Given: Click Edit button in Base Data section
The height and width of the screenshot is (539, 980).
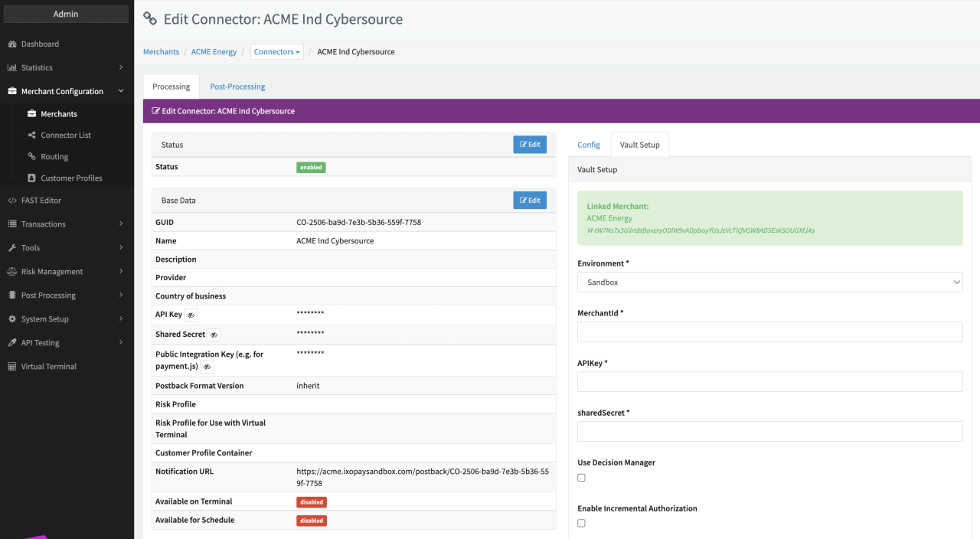Looking at the screenshot, I should pyautogui.click(x=530, y=201).
